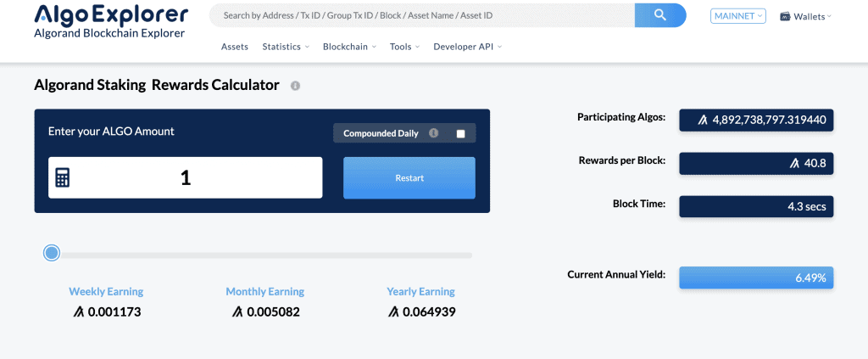Click the Algo symbol by Monthly Earning
868x359 pixels.
(238, 312)
